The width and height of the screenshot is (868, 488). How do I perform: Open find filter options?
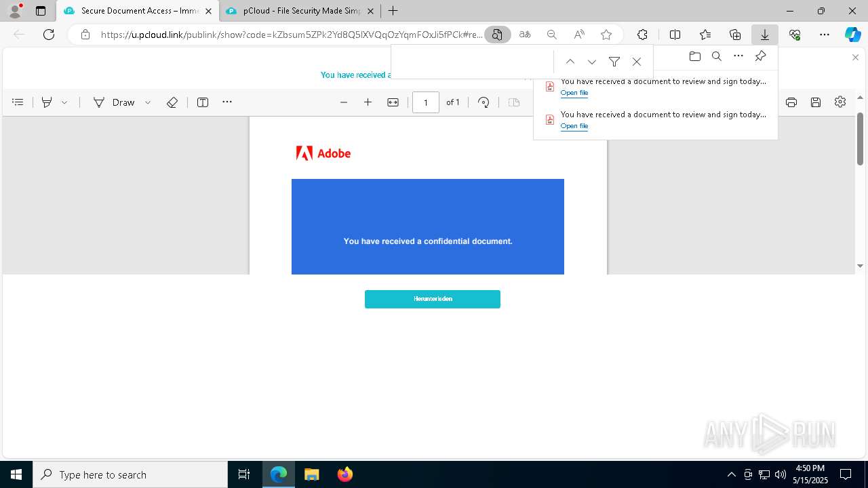click(614, 62)
